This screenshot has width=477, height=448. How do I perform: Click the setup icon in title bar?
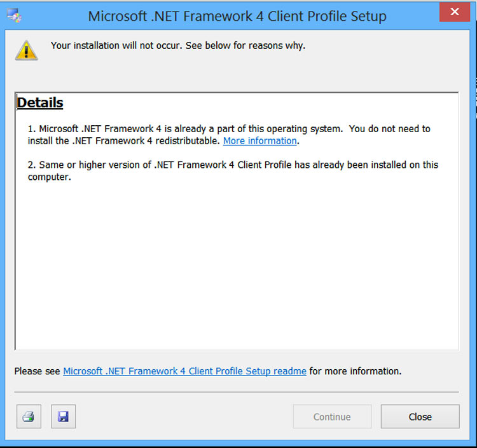pos(14,15)
